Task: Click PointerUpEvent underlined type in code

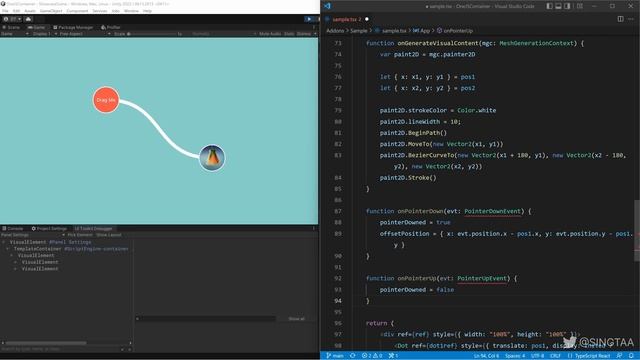Action: 482,278
